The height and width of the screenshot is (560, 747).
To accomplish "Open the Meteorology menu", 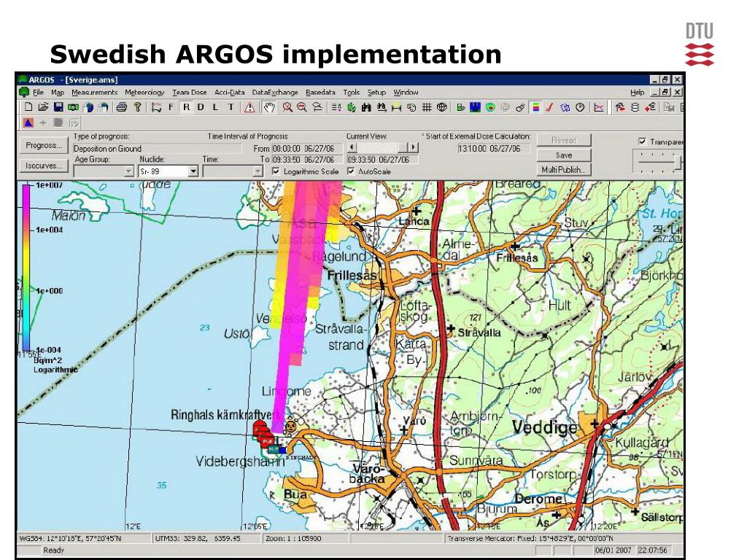I will [x=144, y=93].
